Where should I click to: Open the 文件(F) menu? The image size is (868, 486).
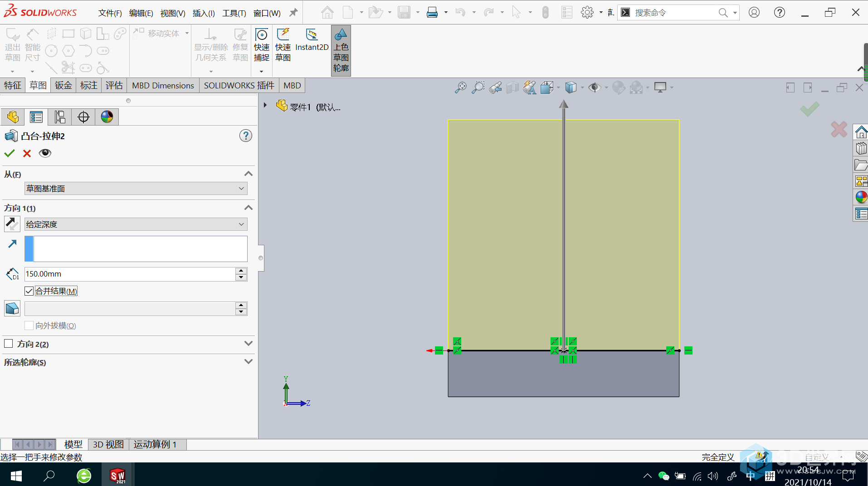(x=110, y=13)
